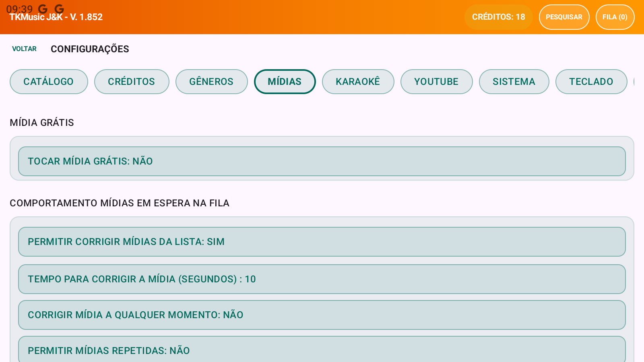Toggle CORRIGIR MÍDIA A QUALQUER MOMENTO
Image resolution: width=644 pixels, height=362 pixels.
click(322, 315)
